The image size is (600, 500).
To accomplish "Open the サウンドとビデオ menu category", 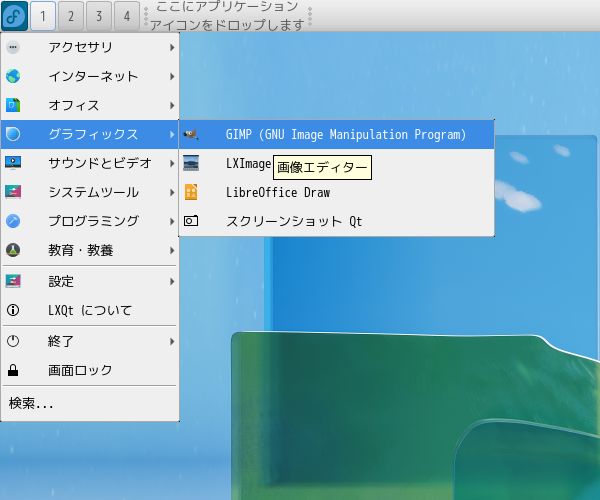I will (x=90, y=163).
